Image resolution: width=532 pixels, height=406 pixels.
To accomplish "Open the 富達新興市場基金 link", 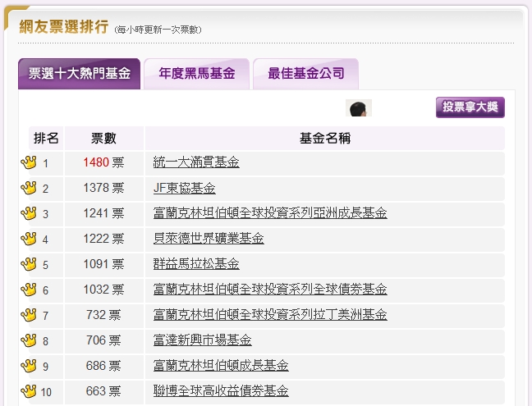I will (x=202, y=340).
